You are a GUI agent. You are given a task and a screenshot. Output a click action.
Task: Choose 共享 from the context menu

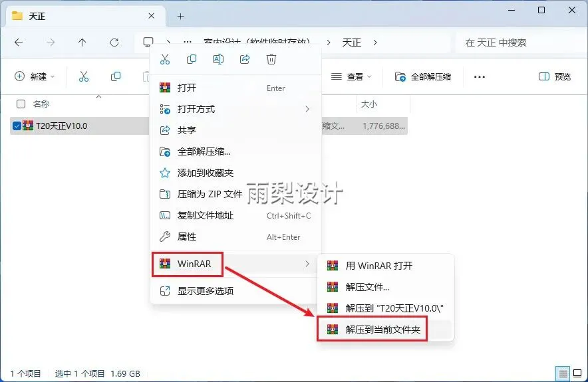coord(235,130)
